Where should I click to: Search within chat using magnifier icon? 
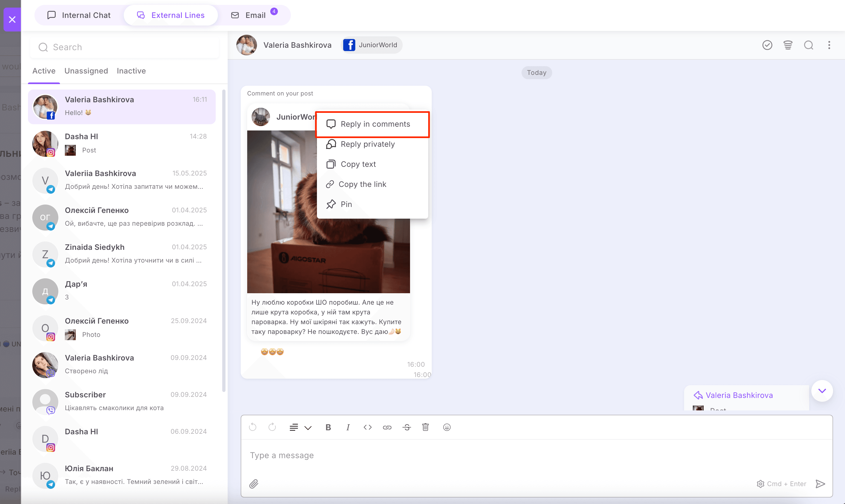(809, 45)
